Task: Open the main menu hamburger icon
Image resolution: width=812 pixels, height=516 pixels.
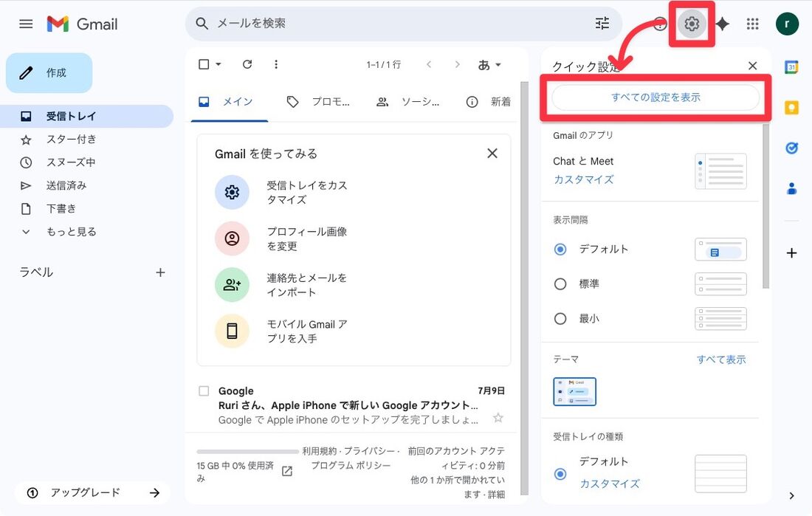Action: click(x=26, y=24)
